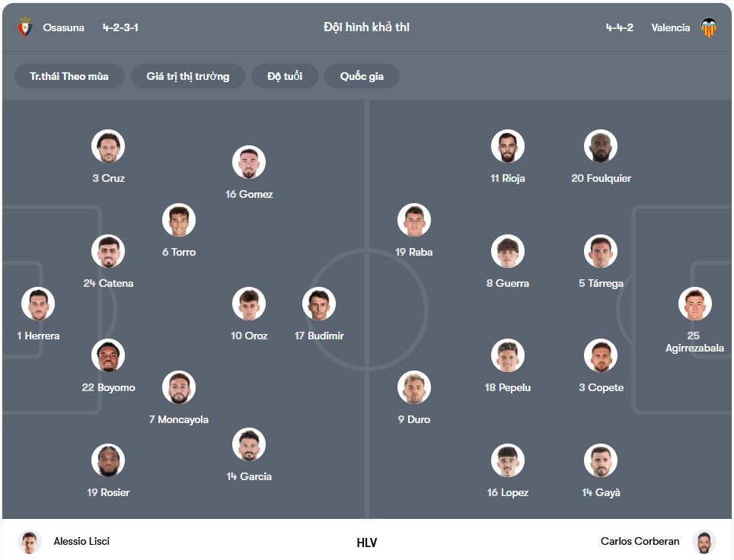Click Foulquier's player portrait
The height and width of the screenshot is (560, 734).
601,146
